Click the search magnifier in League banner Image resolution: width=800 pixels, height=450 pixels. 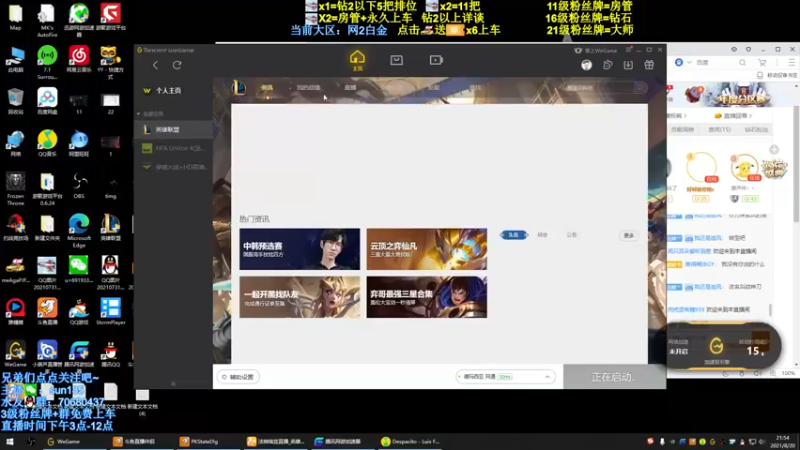640,88
